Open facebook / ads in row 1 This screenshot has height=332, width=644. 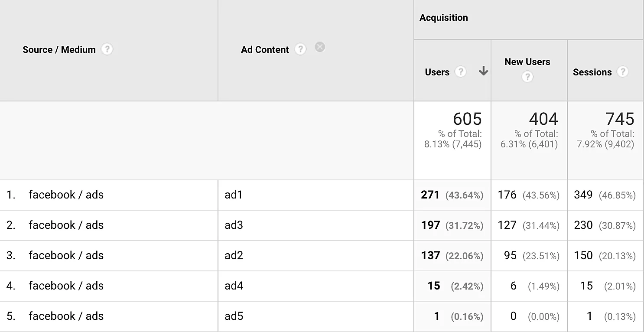point(66,195)
